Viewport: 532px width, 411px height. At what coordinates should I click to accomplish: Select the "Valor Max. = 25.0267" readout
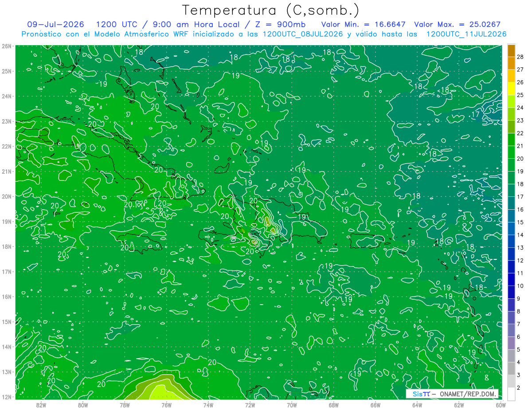click(x=458, y=24)
